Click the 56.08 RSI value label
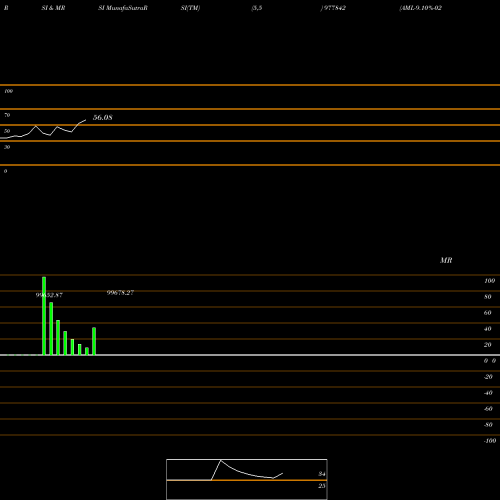 103,117
